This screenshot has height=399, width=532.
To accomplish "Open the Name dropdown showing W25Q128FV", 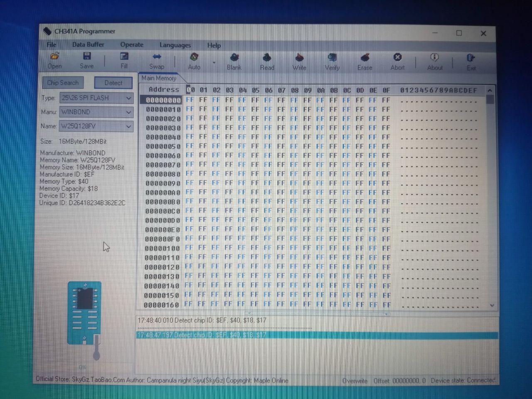I will pos(96,126).
